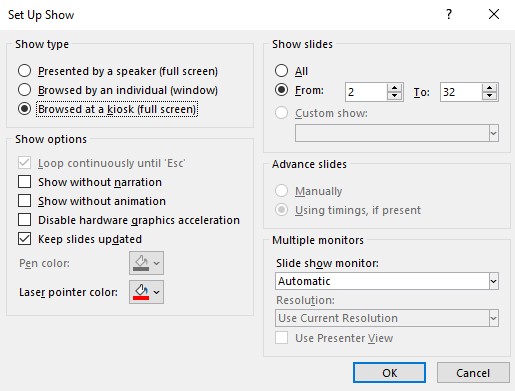Decrease the From slide number
This screenshot has height=391, width=515.
pos(395,96)
